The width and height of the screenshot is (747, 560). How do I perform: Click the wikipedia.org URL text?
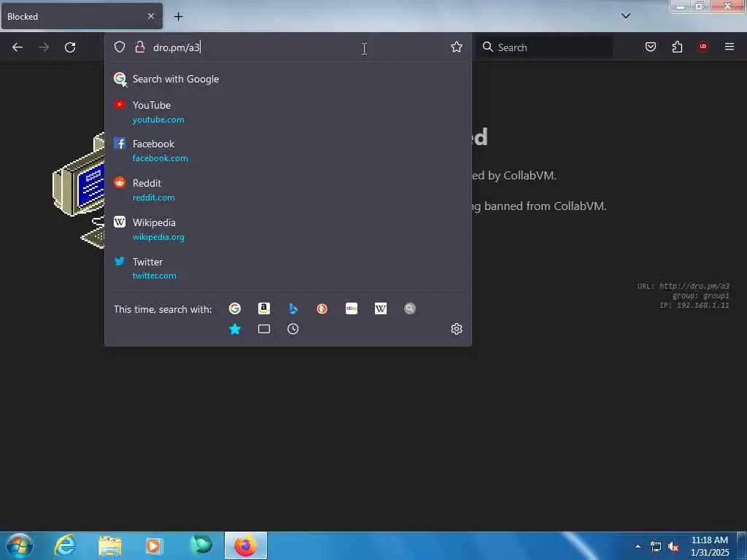tap(158, 237)
